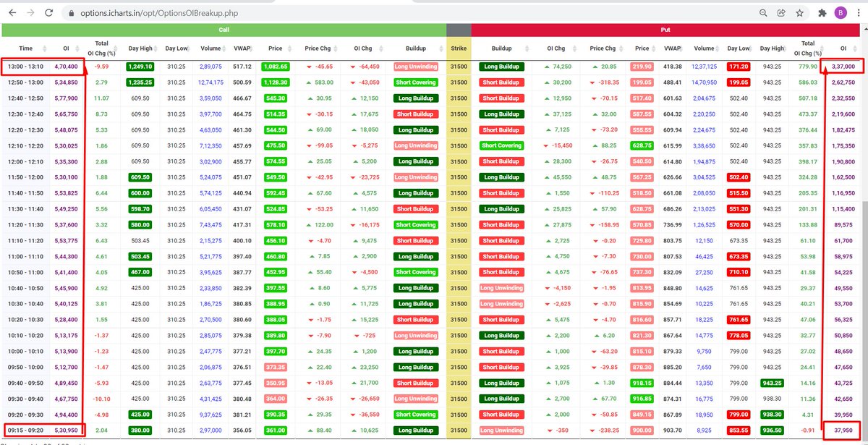Sort by Put side Volume header
The width and height of the screenshot is (868, 445).
coord(704,48)
